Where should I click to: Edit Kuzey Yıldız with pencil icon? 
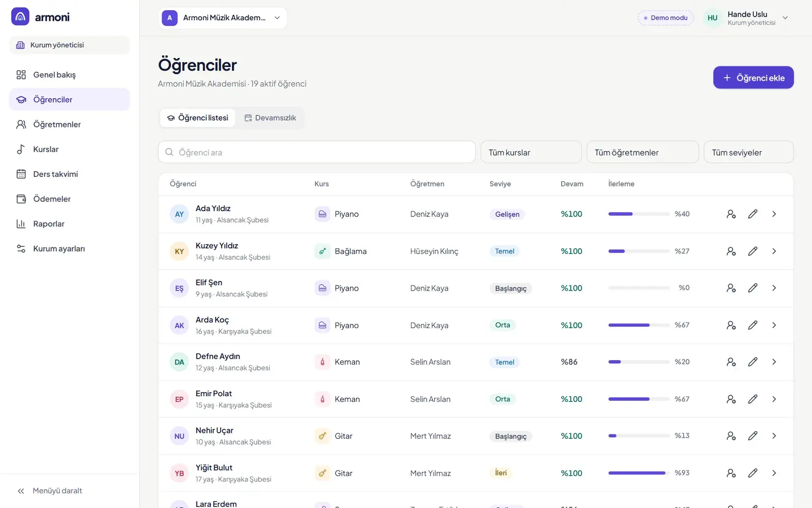[753, 251]
